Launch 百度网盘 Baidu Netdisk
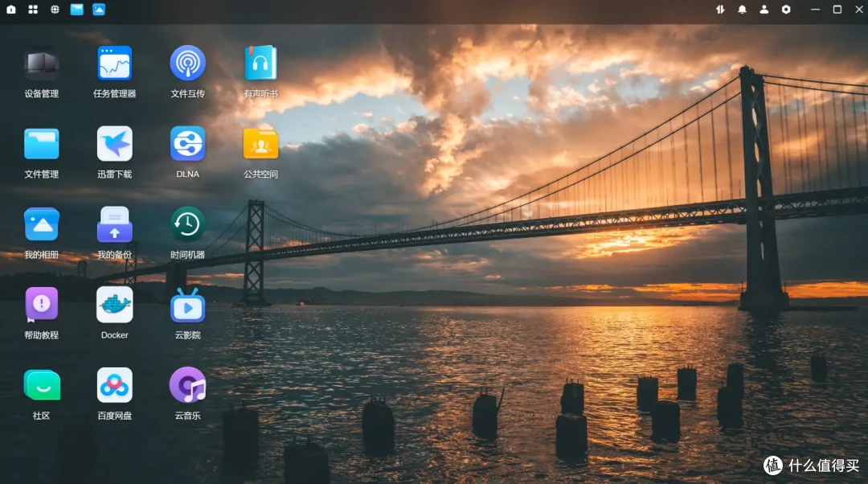 (x=115, y=385)
